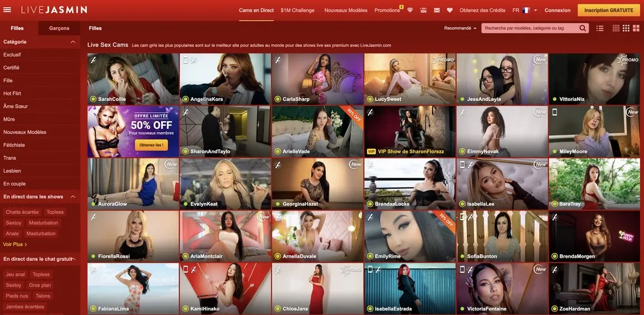The image size is (644, 315).
Task: Expand tags with Voir Plus
Action: pos(15,244)
